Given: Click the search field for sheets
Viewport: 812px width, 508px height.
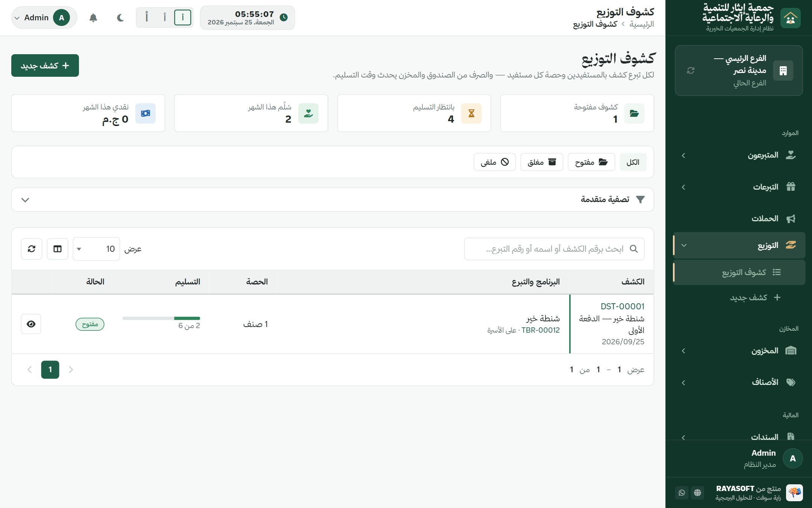Looking at the screenshot, I should point(554,249).
